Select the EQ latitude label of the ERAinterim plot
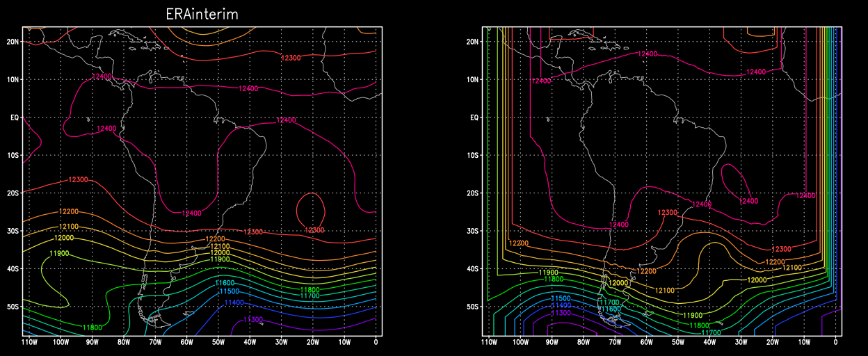 click(x=13, y=118)
